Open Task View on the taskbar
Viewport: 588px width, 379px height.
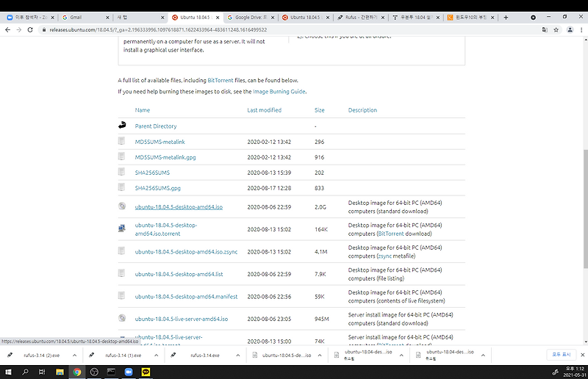pyautogui.click(x=42, y=372)
